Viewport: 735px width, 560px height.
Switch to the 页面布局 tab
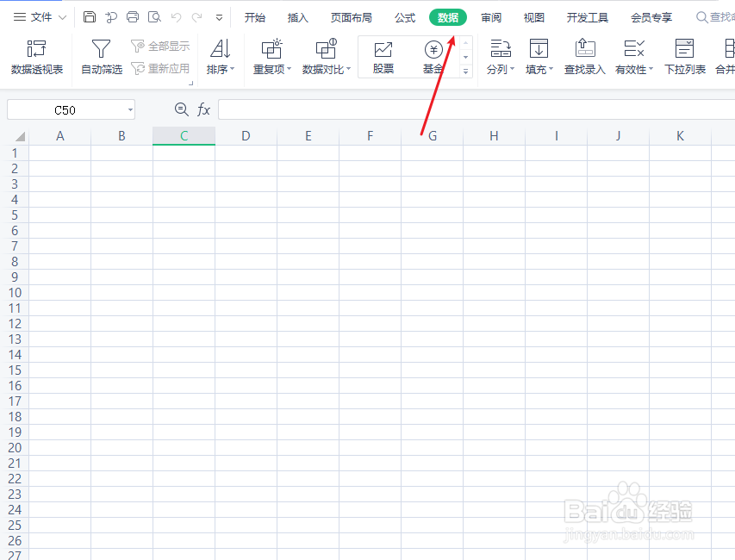(x=351, y=18)
